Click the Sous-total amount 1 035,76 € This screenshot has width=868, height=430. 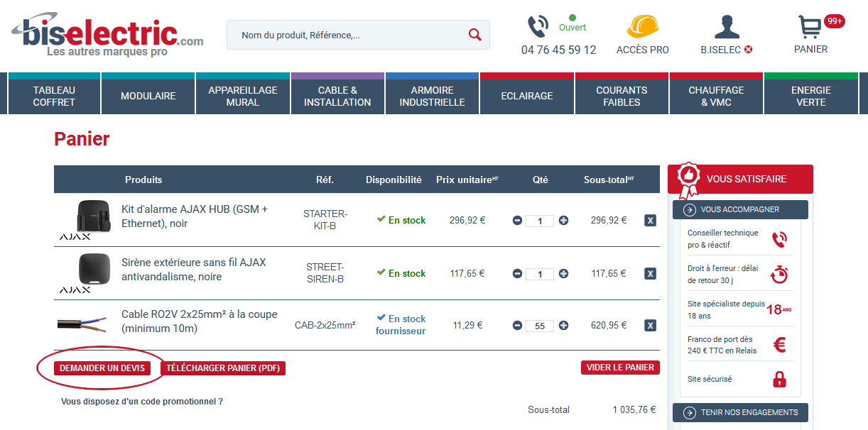(x=634, y=410)
